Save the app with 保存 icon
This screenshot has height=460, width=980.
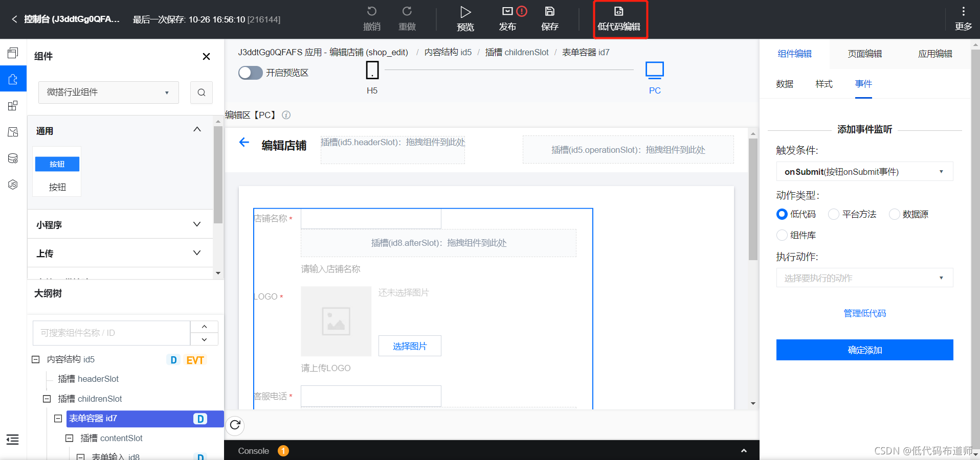click(x=550, y=11)
